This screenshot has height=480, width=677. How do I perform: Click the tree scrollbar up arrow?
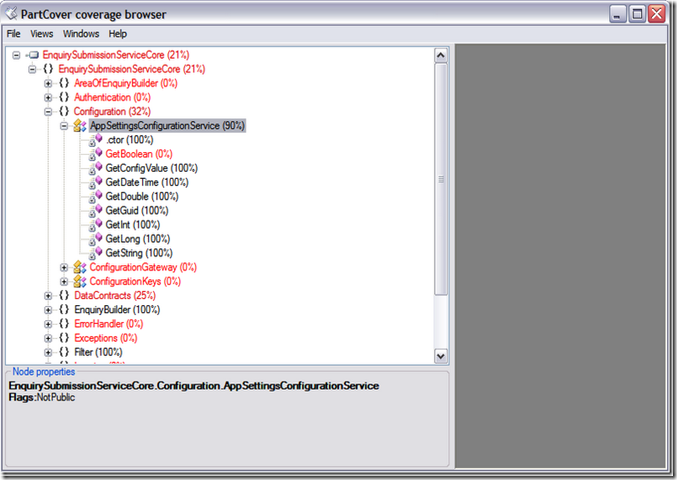click(441, 55)
